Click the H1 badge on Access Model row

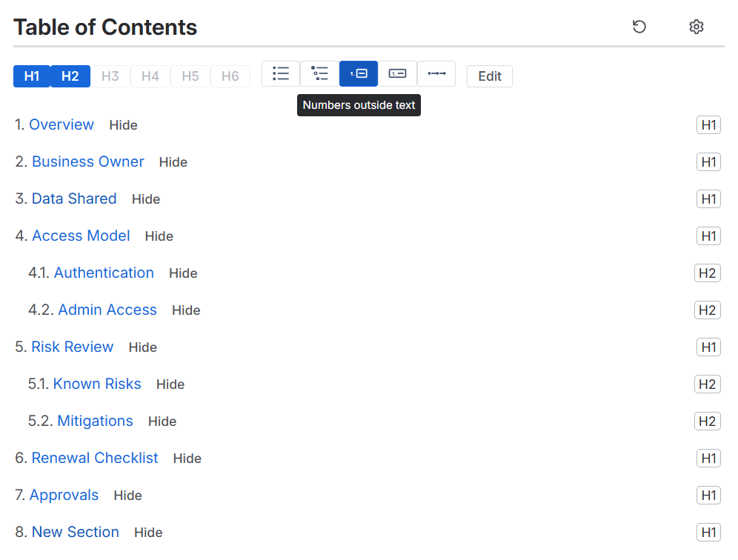[708, 236]
